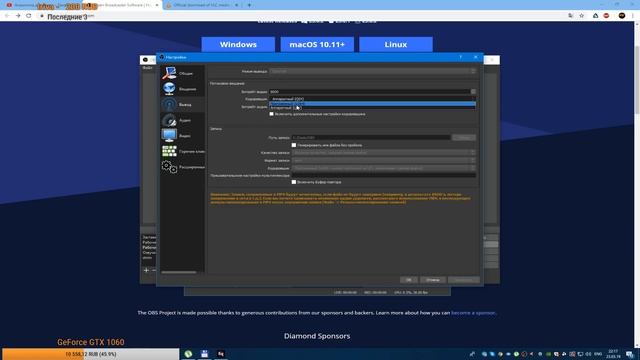Click the 'Diamond Sponsors' heading
This screenshot has height=360, width=640.
point(317,336)
